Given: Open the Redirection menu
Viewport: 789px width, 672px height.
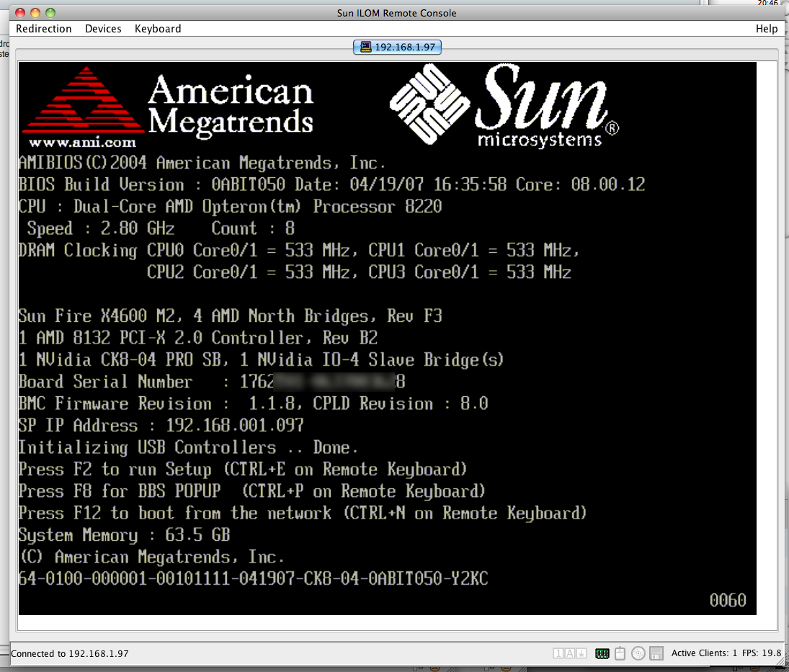Looking at the screenshot, I should point(44,29).
